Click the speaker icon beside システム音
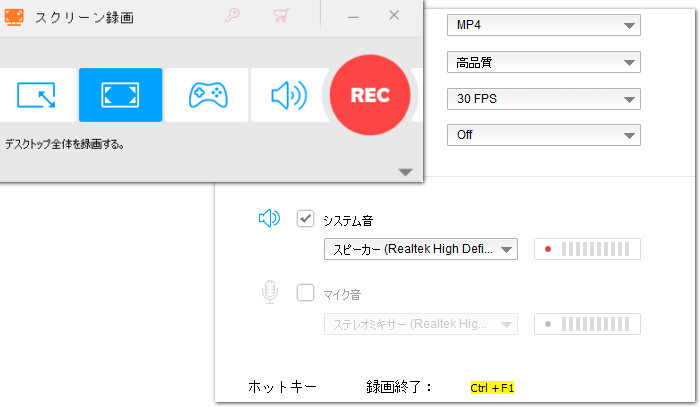This screenshot has height=407, width=700. 269,219
